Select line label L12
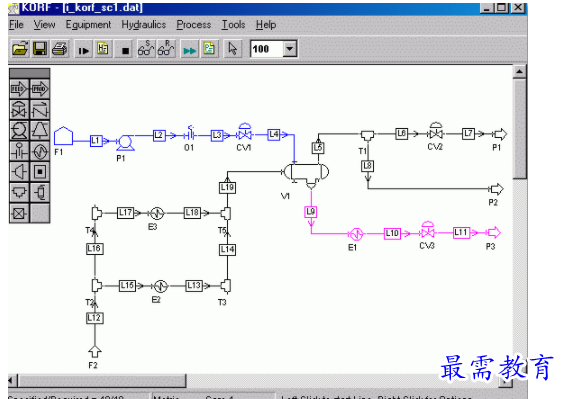This screenshot has height=399, width=562. [95, 318]
